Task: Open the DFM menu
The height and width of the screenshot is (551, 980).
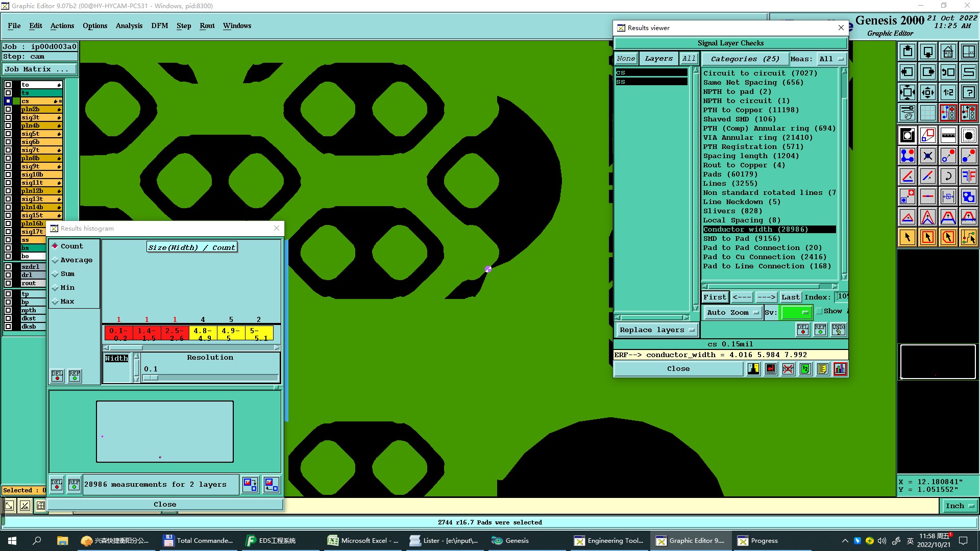Action: 159,26
